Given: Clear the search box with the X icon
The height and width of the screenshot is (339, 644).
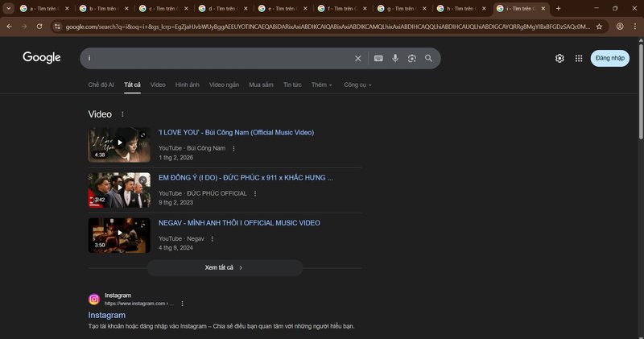Looking at the screenshot, I should [357, 58].
